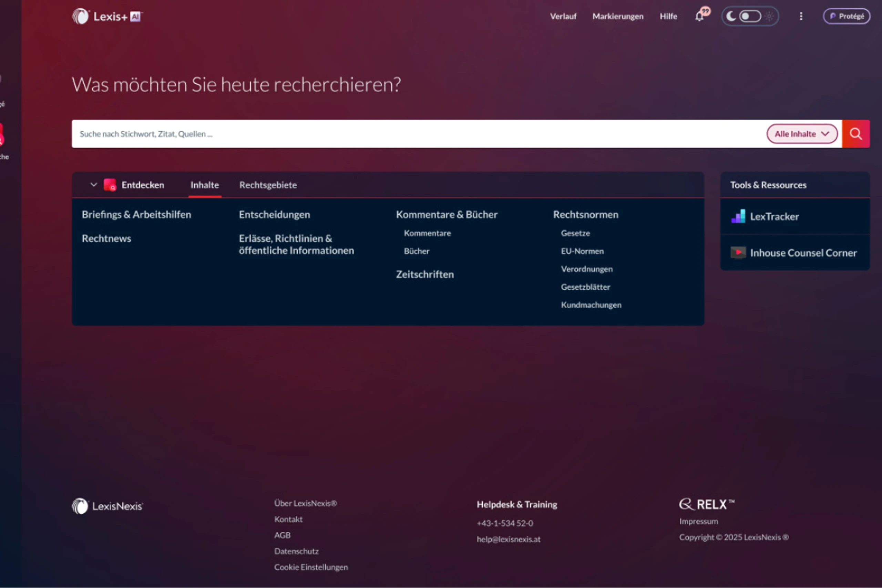Click the Lexis+ AI logo
882x588 pixels.
(x=107, y=17)
